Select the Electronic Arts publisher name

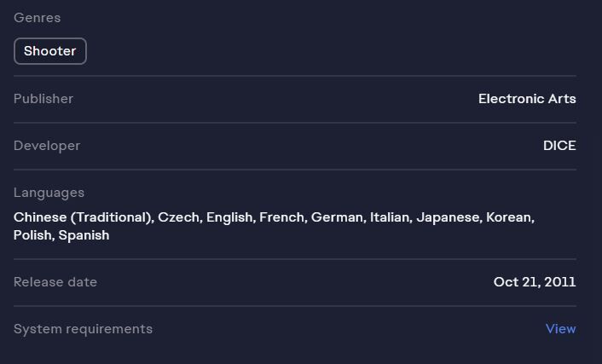pyautogui.click(x=527, y=99)
